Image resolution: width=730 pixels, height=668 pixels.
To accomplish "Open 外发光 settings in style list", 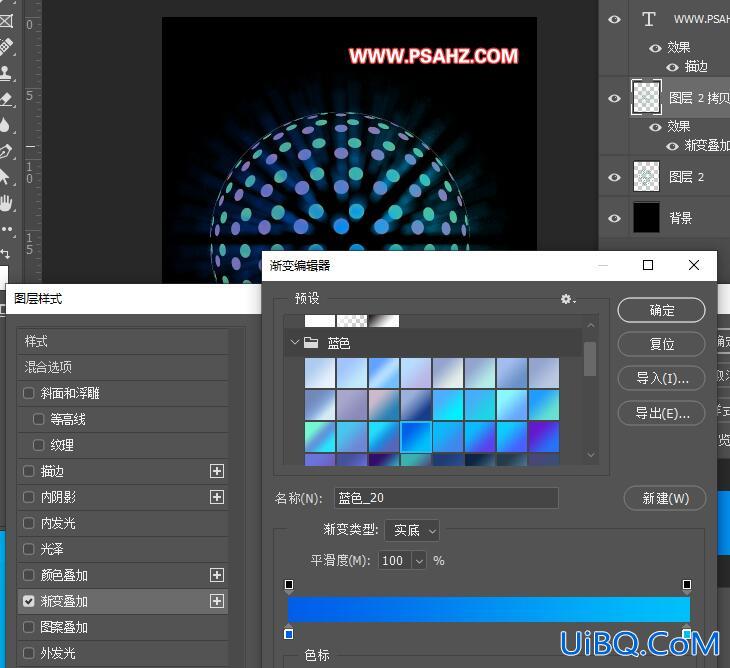I will (122, 653).
